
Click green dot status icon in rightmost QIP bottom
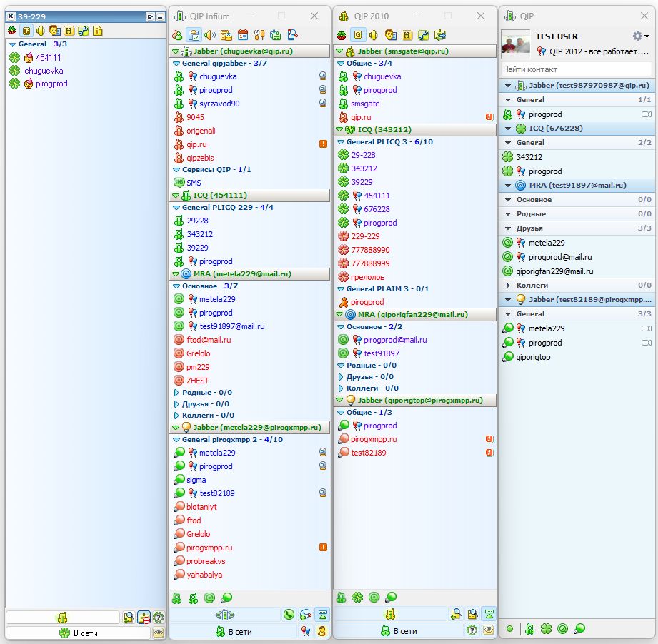pyautogui.click(x=509, y=628)
